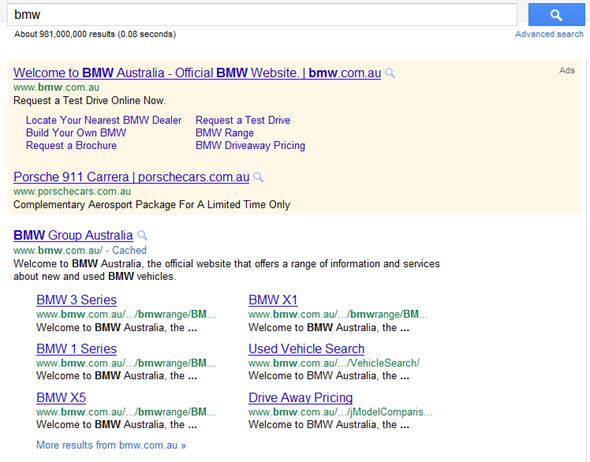Open Welcome to BMW Australia ad headline
This screenshot has width=590, height=462.
197,73
